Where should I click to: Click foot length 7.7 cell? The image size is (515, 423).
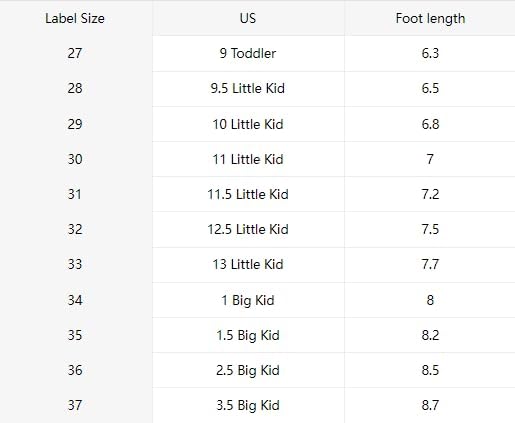[430, 265]
